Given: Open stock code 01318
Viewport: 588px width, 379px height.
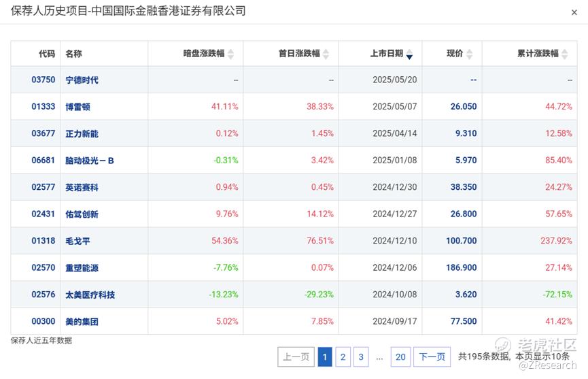Looking at the screenshot, I should coord(43,241).
